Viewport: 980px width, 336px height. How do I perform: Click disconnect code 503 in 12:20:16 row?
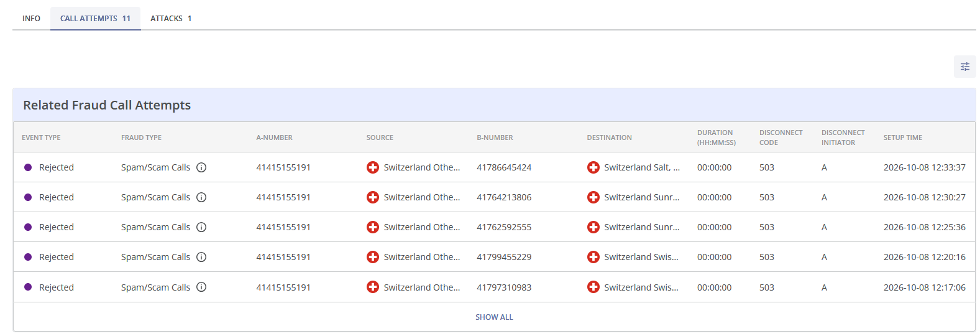click(x=767, y=257)
